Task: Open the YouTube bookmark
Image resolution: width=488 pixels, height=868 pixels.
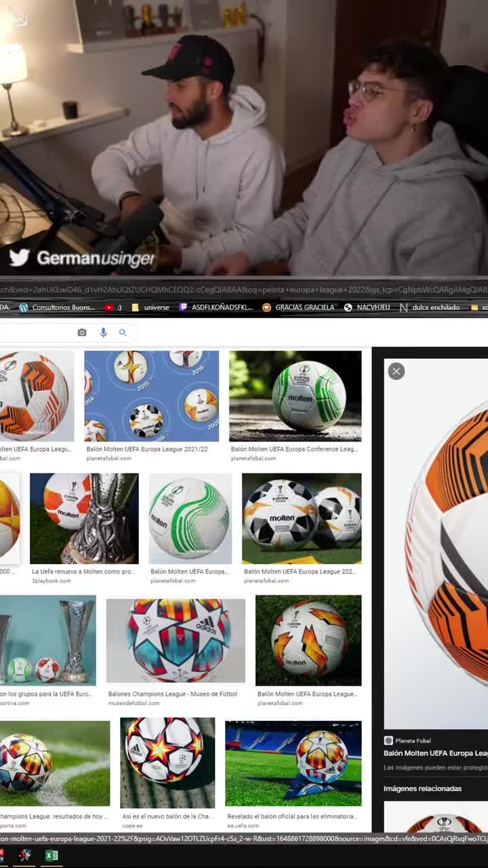Action: [113, 307]
